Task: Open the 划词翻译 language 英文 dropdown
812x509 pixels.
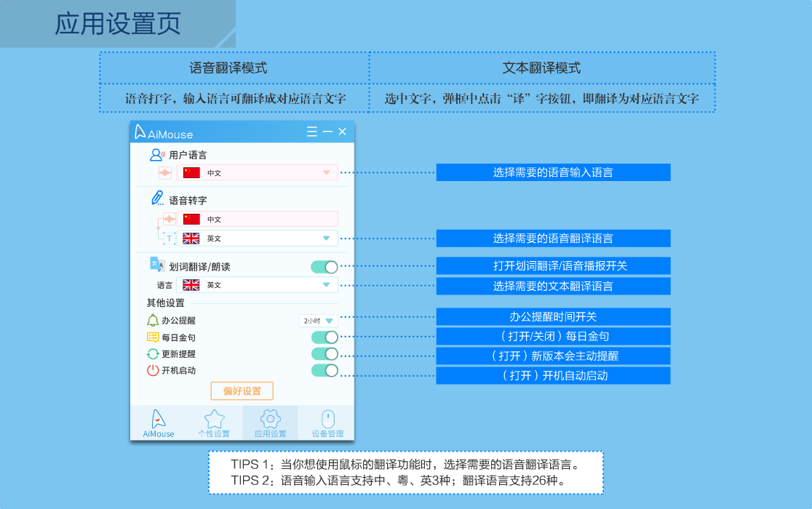Action: 258,285
